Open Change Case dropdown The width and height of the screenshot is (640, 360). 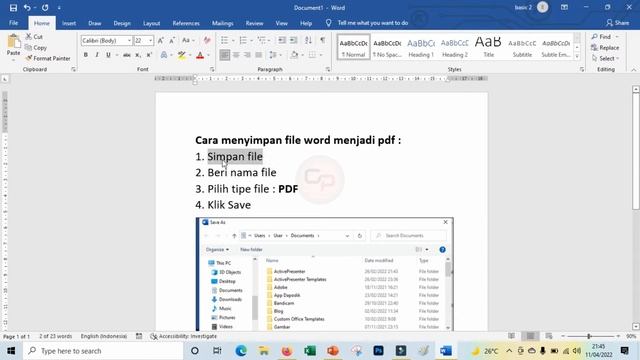pyautogui.click(x=188, y=40)
